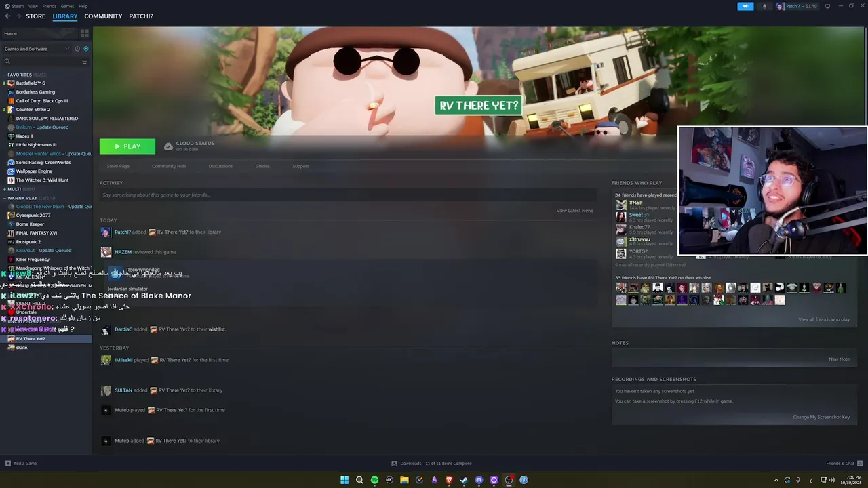
Task: Switch library to grid view icon
Action: 85,33
